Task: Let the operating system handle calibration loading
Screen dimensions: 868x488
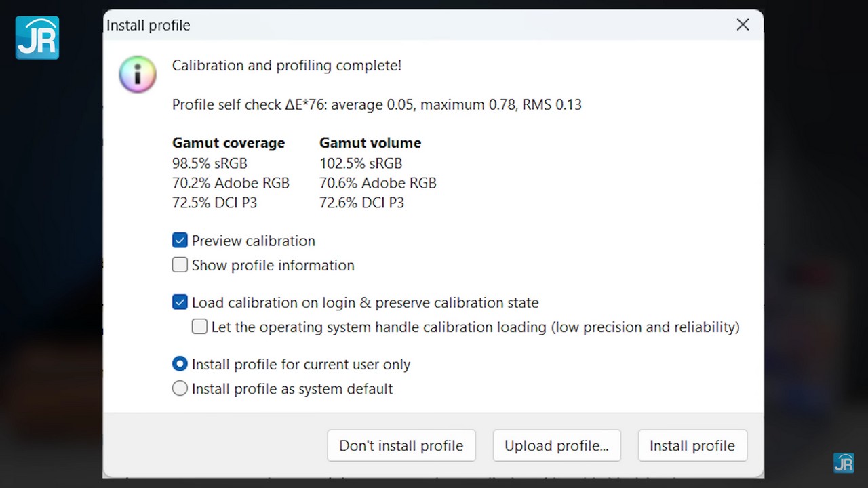Action: [199, 327]
